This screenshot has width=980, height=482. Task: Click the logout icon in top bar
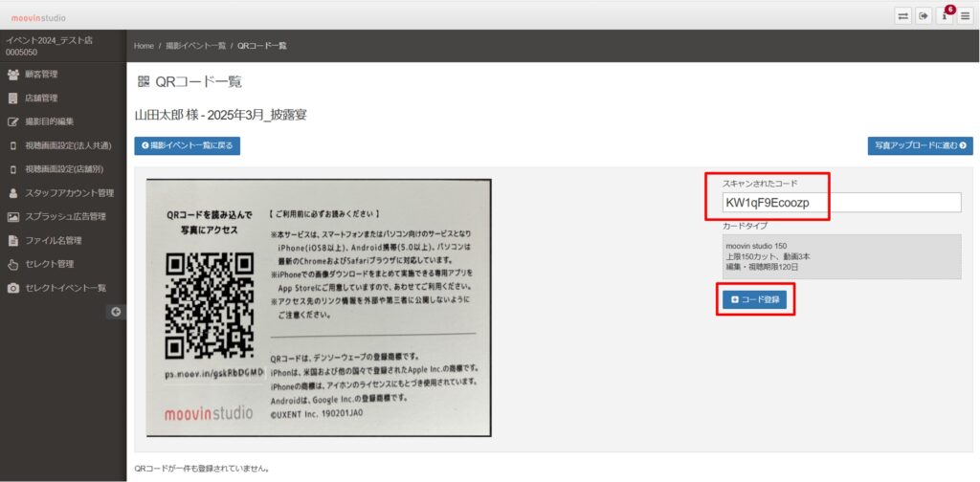pos(924,16)
